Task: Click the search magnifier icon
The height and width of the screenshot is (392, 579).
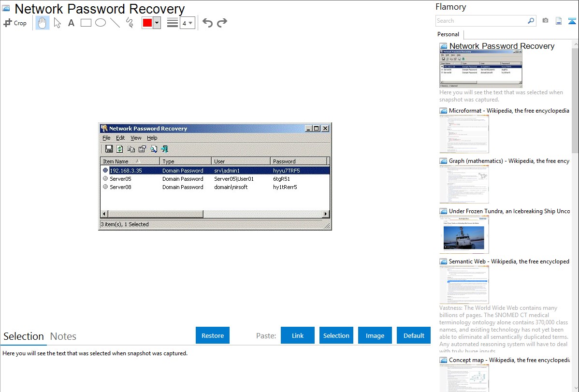Action: point(531,21)
